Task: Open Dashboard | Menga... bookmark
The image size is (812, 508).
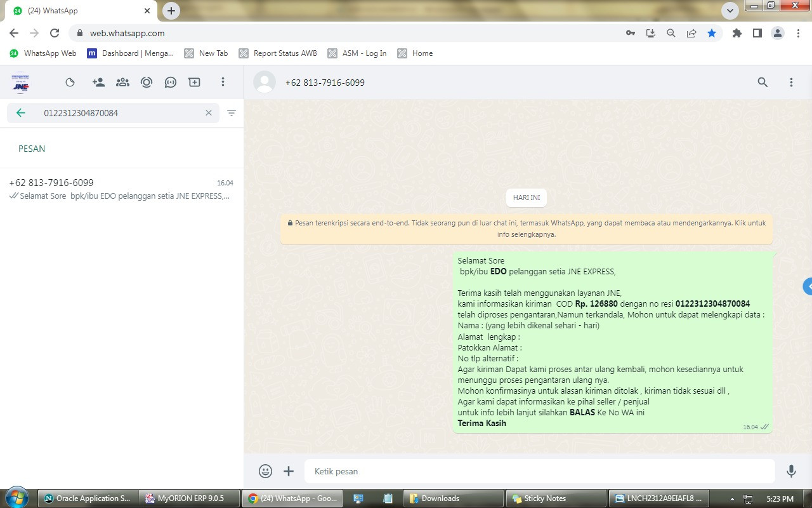Action: [130, 53]
